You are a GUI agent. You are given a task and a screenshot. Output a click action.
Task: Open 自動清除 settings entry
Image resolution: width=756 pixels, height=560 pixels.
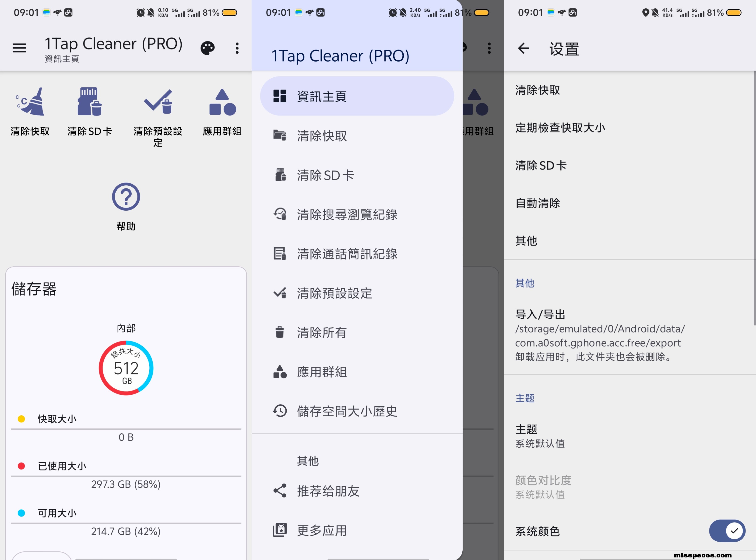tap(538, 203)
